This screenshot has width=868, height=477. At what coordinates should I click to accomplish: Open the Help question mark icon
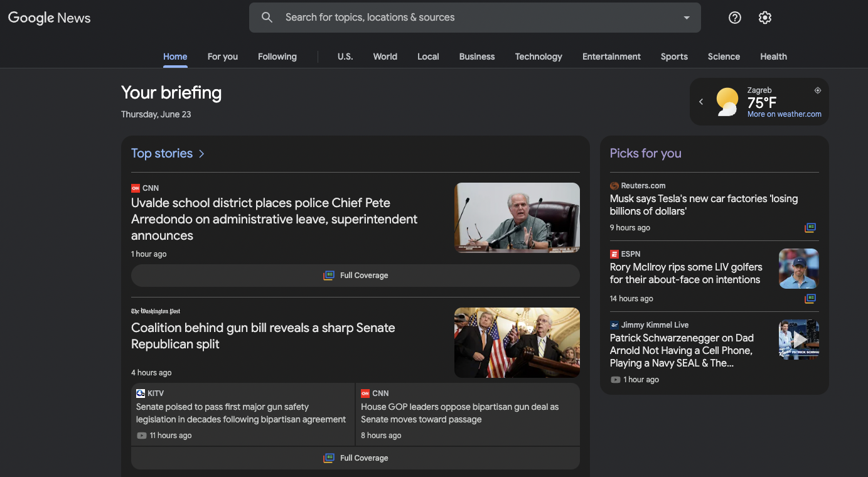(735, 18)
